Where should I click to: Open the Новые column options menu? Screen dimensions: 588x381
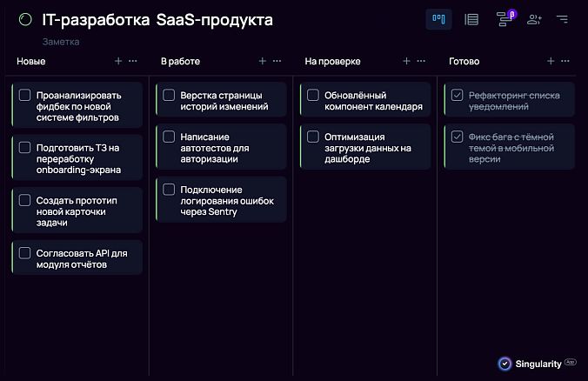(x=133, y=62)
